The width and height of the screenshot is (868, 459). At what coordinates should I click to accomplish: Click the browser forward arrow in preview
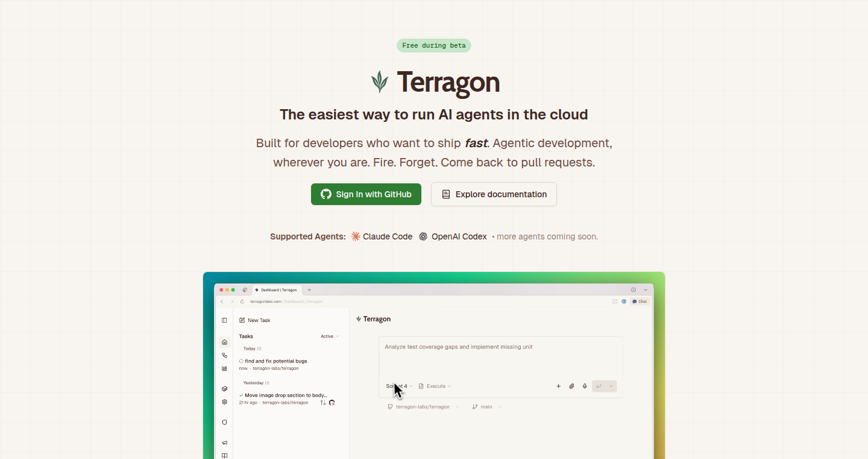[x=231, y=301]
